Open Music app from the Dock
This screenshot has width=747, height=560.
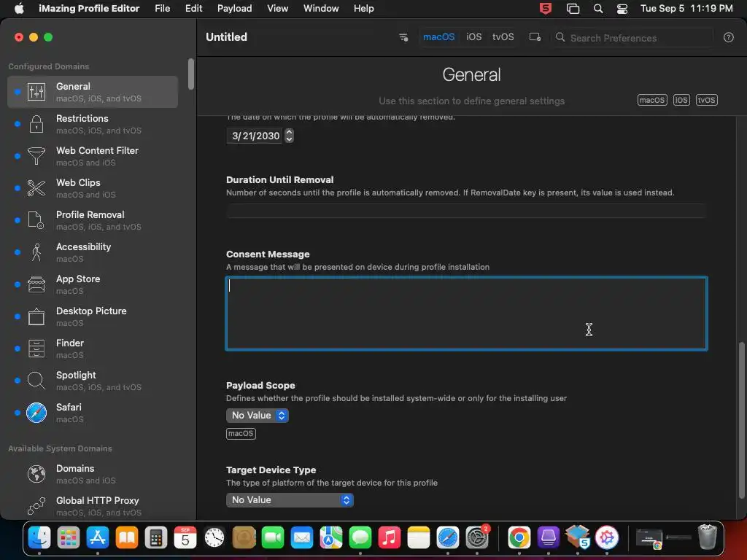pos(390,537)
